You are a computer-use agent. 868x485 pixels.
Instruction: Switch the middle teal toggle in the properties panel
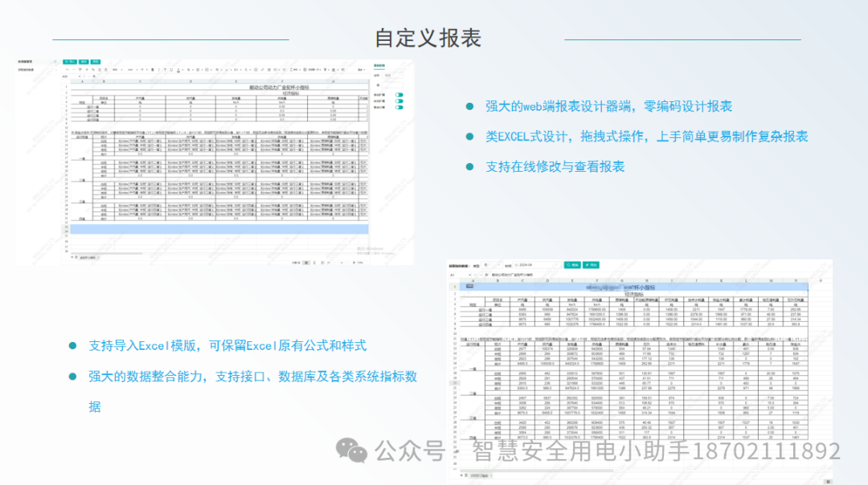[x=399, y=101]
